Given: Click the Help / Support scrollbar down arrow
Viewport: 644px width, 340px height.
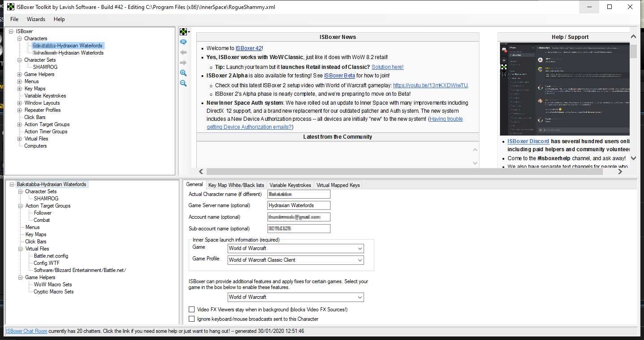Looking at the screenshot, I should pos(633,158).
